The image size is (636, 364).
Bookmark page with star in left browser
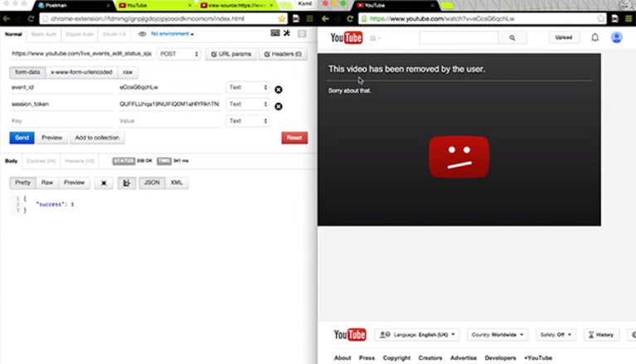pyautogui.click(x=281, y=19)
